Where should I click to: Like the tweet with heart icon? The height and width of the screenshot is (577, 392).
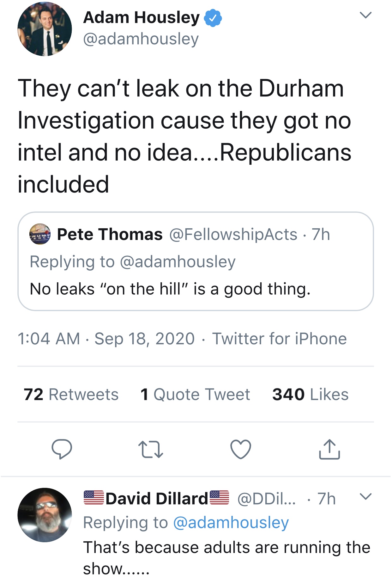241,449
